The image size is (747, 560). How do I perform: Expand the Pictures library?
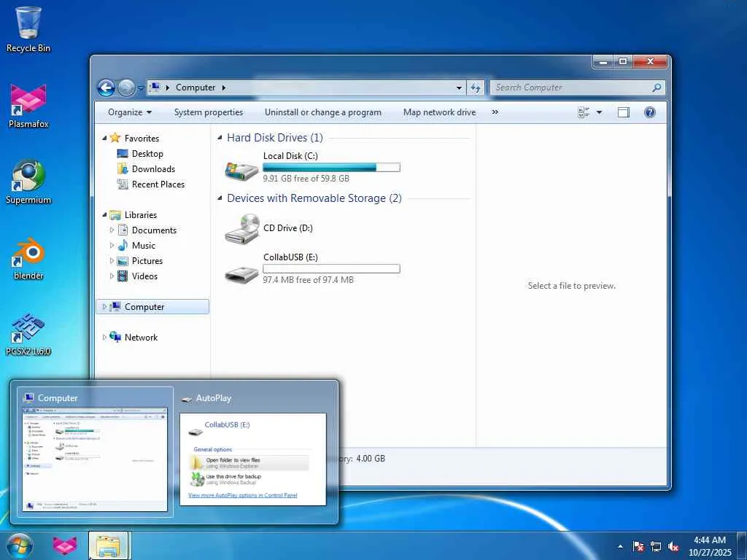point(112,261)
